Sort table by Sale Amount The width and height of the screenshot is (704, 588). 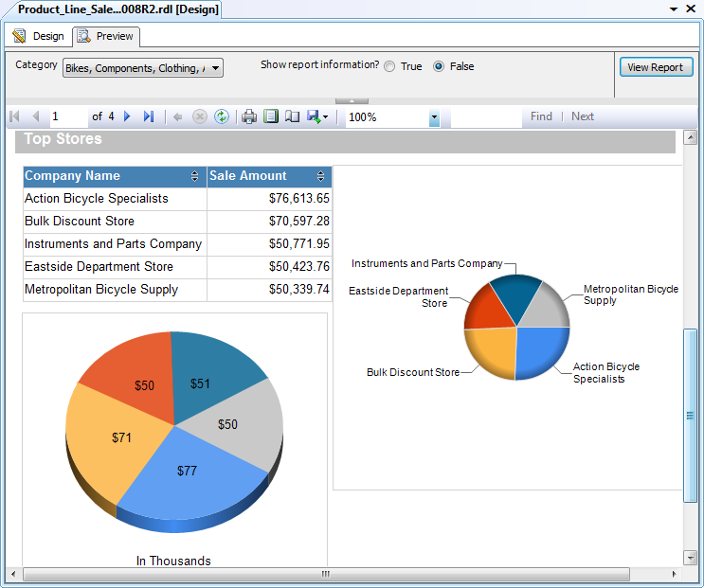[x=320, y=176]
